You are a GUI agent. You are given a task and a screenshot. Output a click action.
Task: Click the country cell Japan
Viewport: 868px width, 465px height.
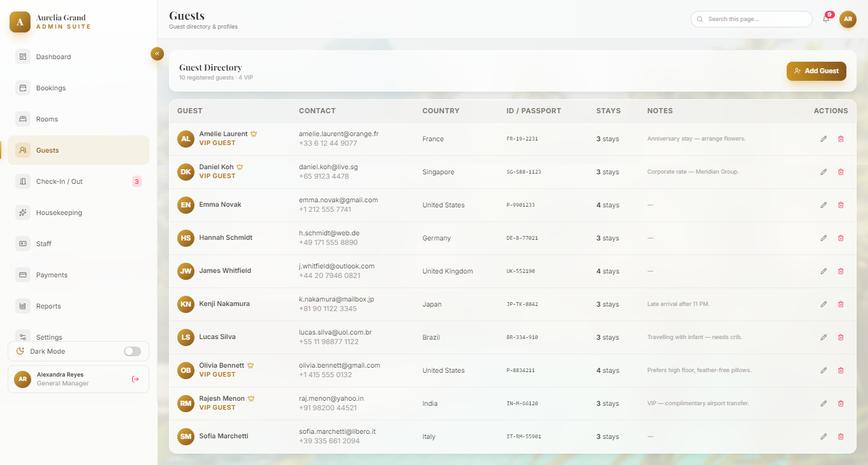coord(432,304)
